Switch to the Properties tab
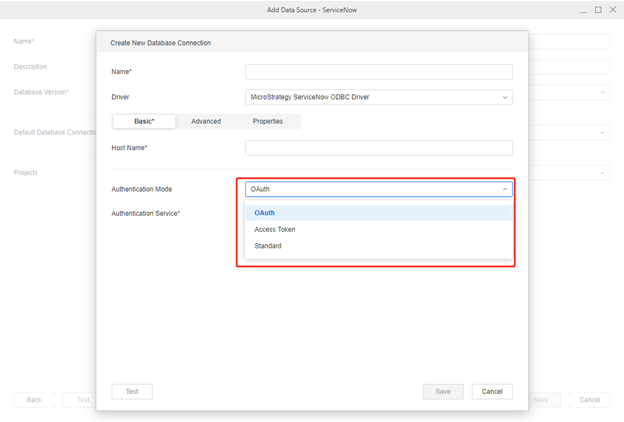The width and height of the screenshot is (624, 422). 268,121
